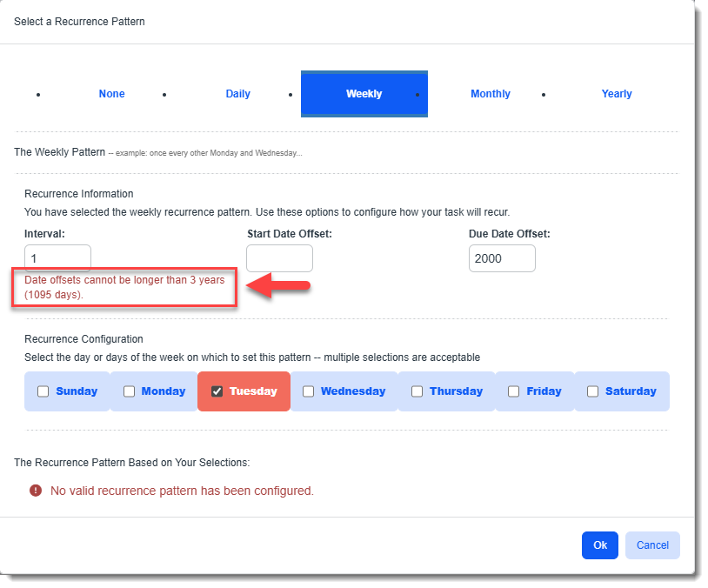
Task: Enable the Saturday checkbox
Action: tap(593, 391)
